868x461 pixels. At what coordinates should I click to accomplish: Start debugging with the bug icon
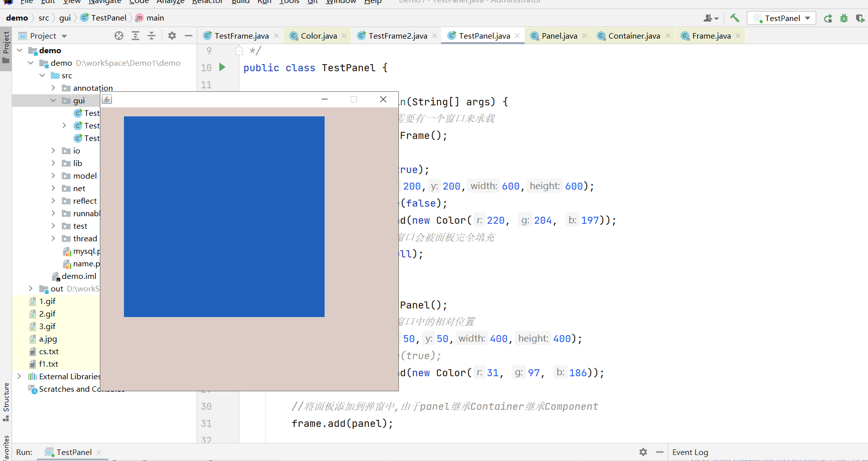coord(844,19)
